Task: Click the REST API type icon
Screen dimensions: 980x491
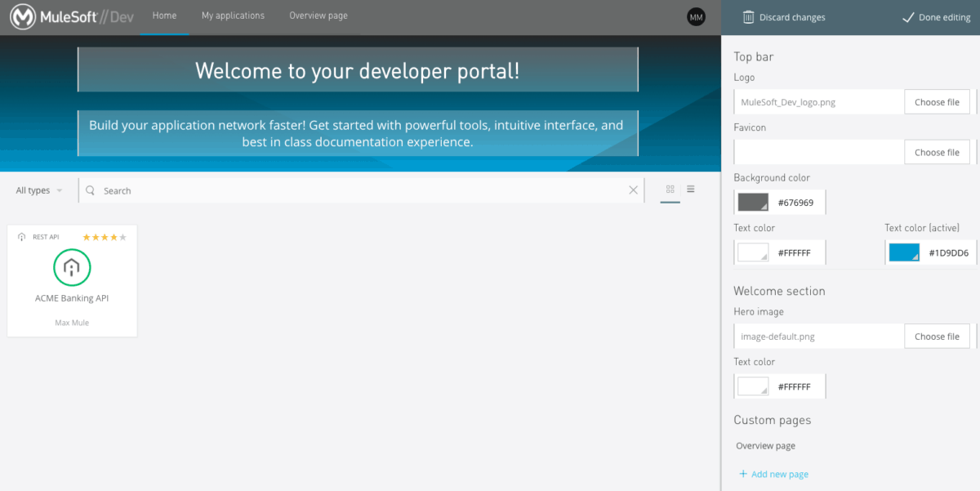Action: (x=21, y=236)
